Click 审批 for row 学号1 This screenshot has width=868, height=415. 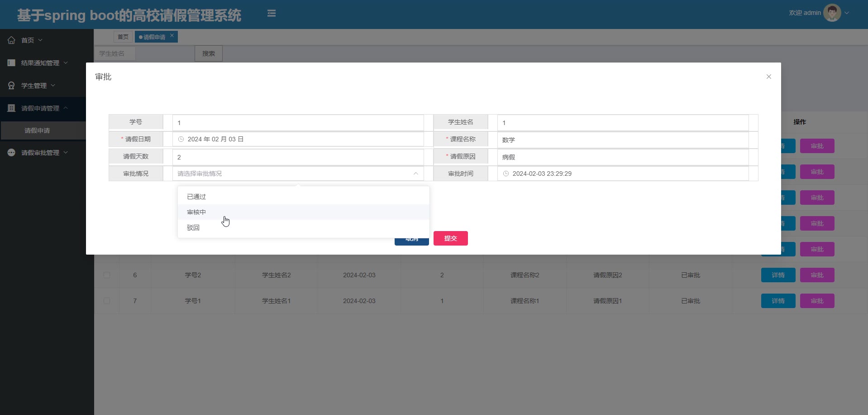[817, 301]
